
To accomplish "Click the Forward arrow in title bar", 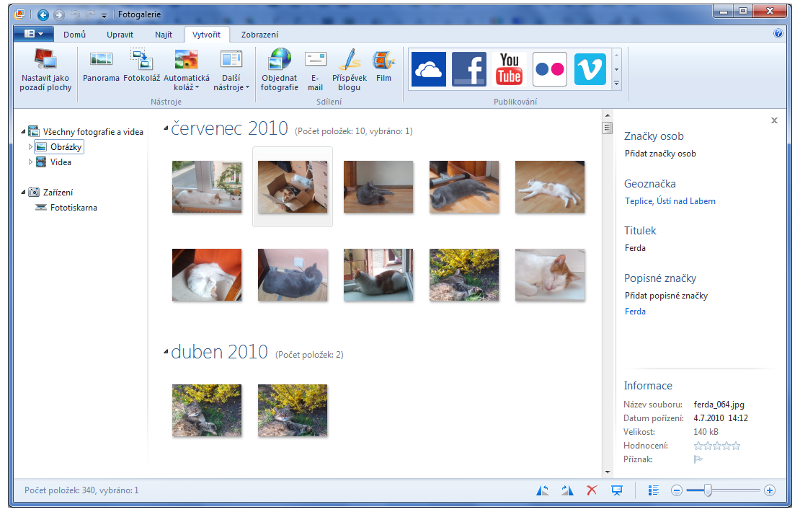I will point(59,15).
